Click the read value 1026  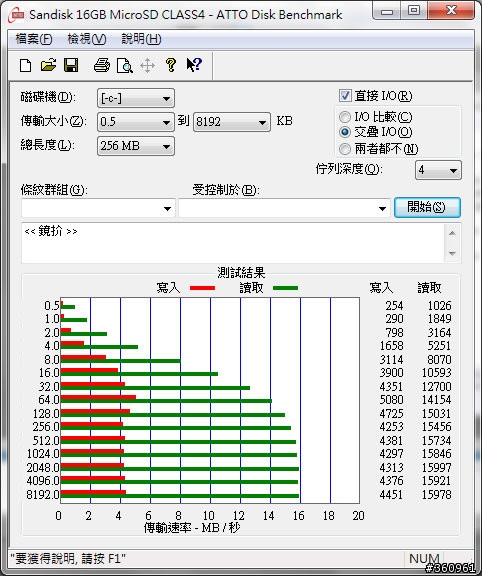point(439,306)
